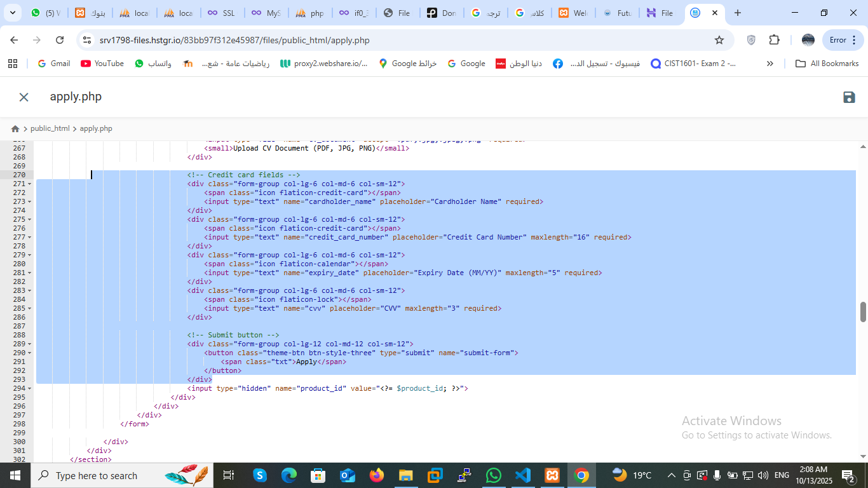Image resolution: width=868 pixels, height=488 pixels.
Task: Collapse the div block at line 283
Action: [31, 290]
